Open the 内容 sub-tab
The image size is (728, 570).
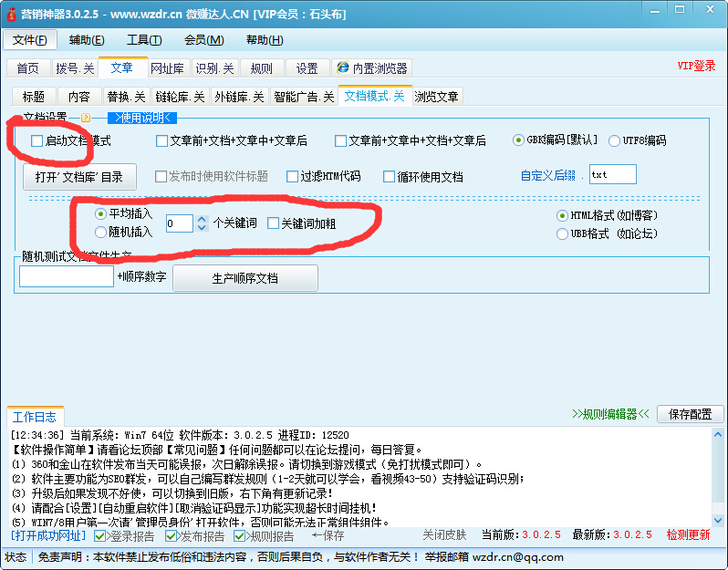click(79, 96)
